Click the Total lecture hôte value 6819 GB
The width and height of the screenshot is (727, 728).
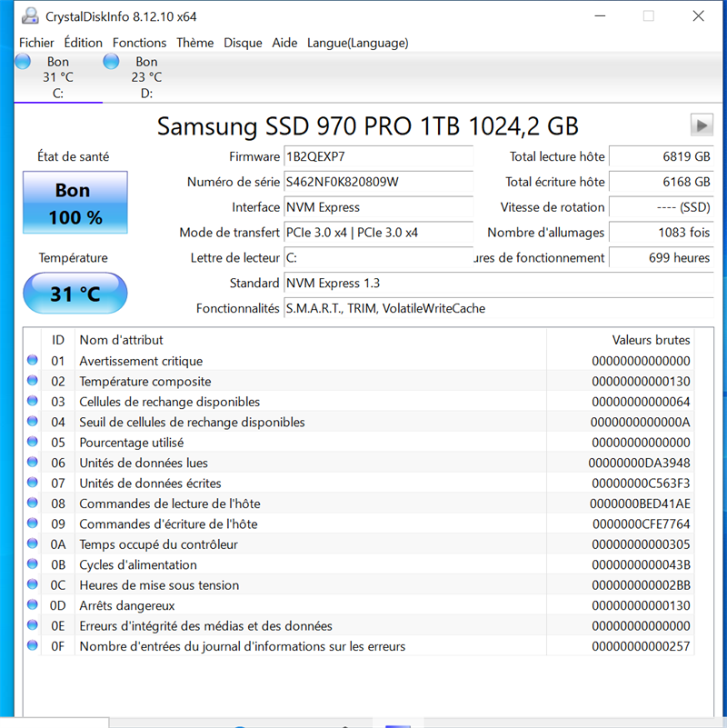(x=661, y=156)
